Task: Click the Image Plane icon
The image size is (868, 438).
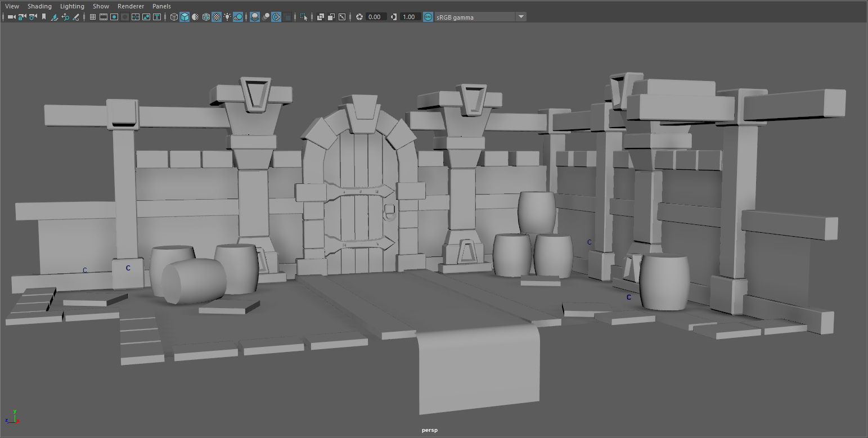Action: coord(55,17)
